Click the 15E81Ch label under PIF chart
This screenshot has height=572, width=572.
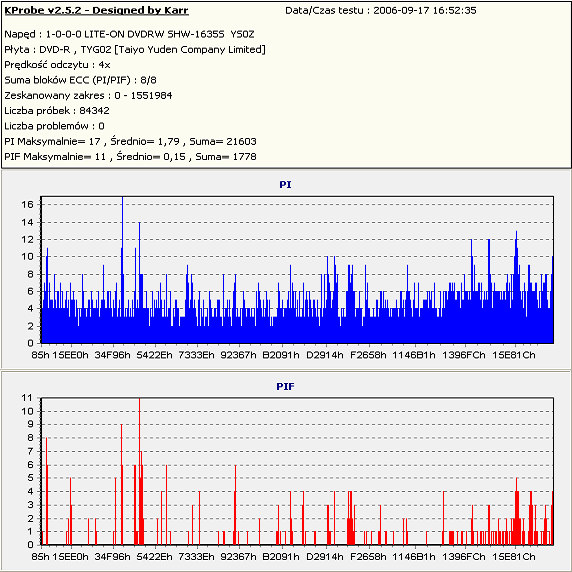514,557
